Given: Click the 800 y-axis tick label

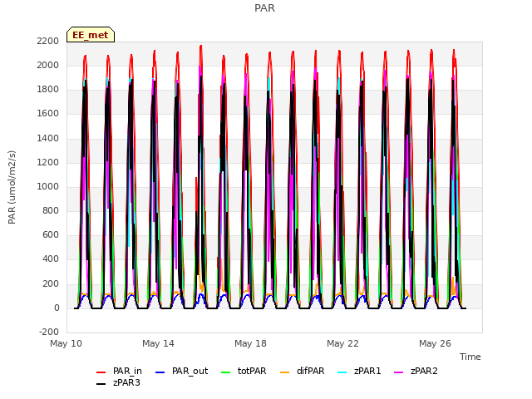Looking at the screenshot, I should coord(51,211).
